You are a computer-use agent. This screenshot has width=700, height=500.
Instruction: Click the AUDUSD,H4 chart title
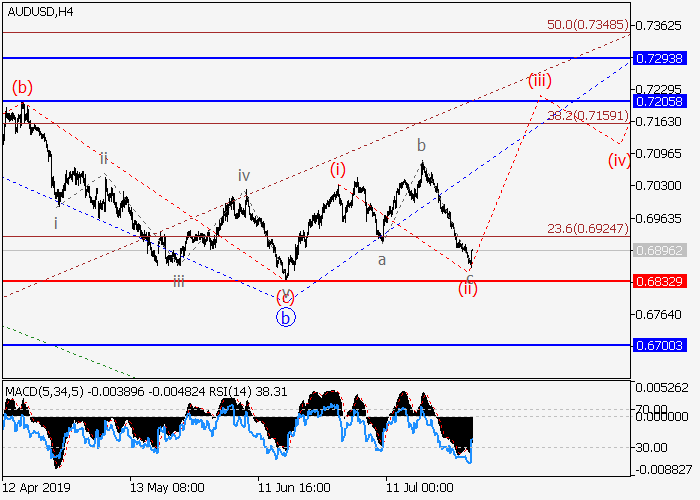[x=38, y=12]
